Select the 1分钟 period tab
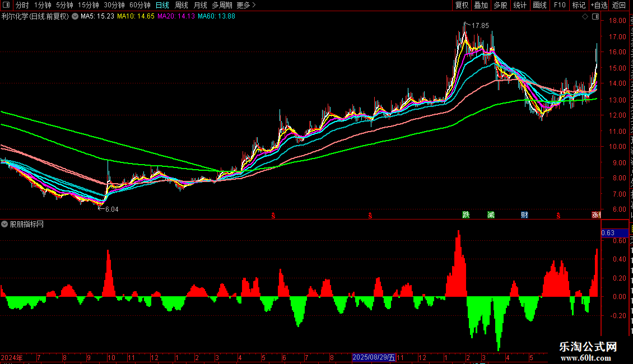633x364 pixels. click(x=43, y=5)
